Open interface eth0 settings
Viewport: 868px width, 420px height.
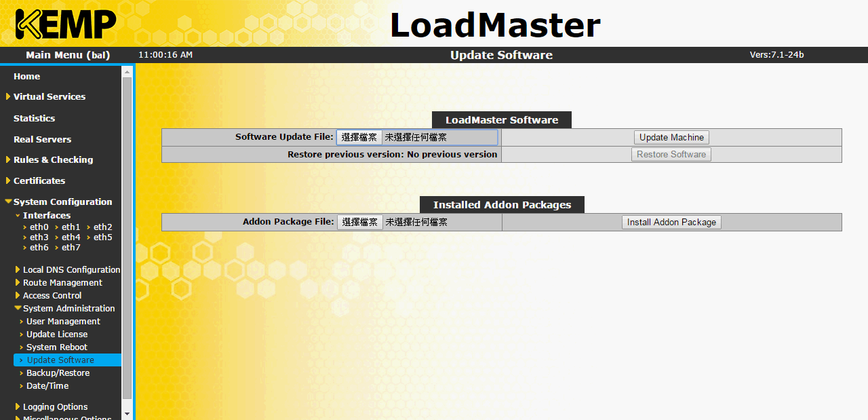tap(39, 227)
